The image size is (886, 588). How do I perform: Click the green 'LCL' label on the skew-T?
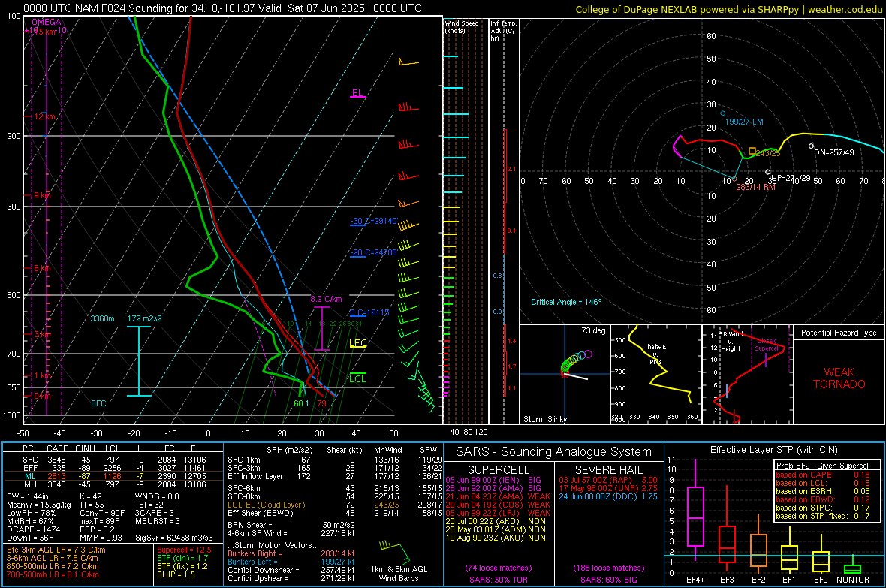(x=357, y=378)
